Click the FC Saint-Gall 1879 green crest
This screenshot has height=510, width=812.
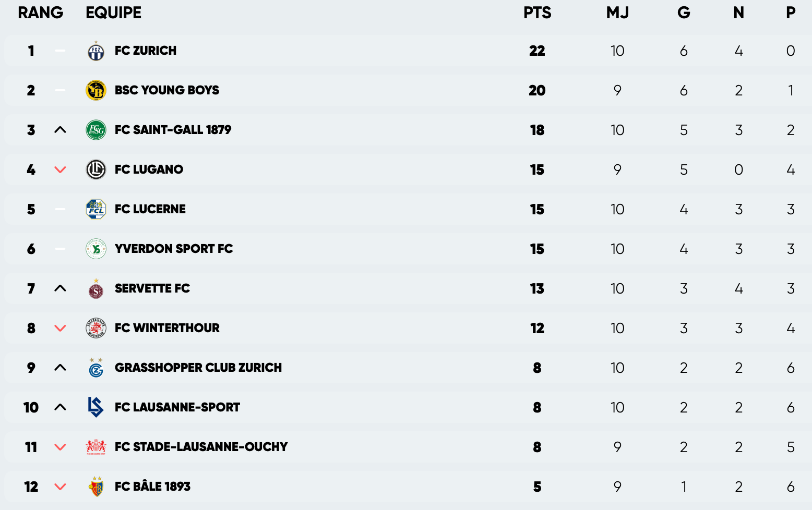click(96, 130)
